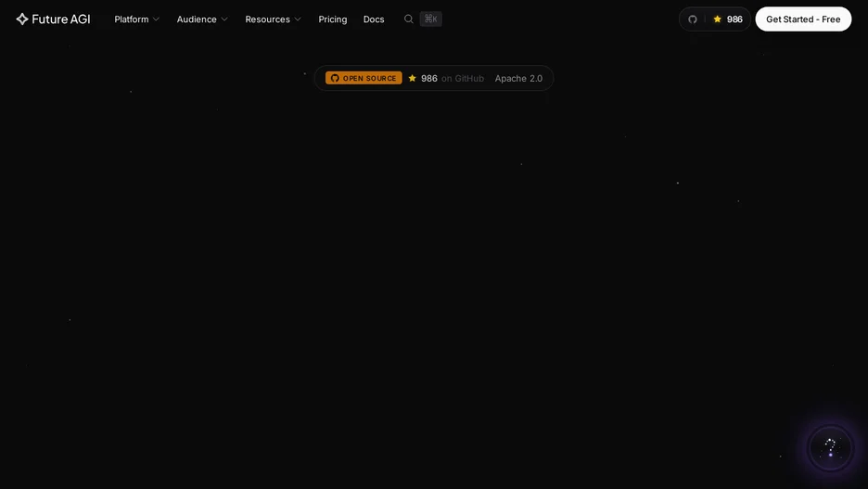This screenshot has height=489, width=868.
Task: Expand the Platform dropdown chevron
Action: tap(156, 19)
